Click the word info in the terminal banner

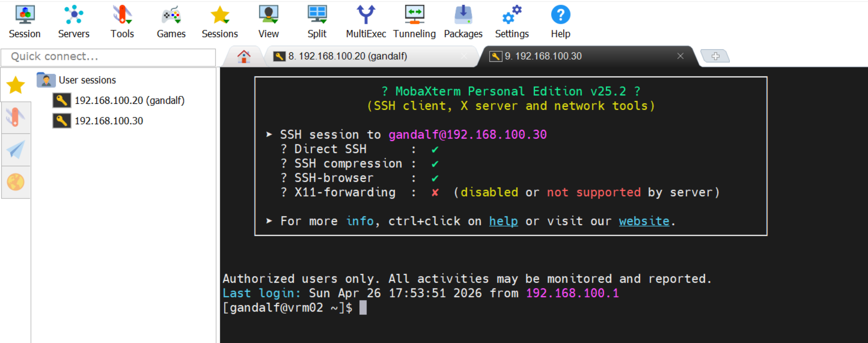click(x=360, y=221)
